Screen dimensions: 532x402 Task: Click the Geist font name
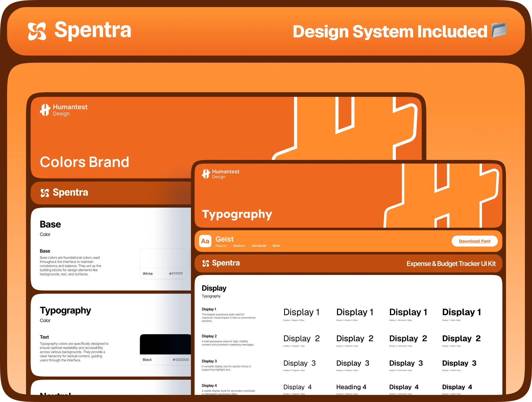[x=225, y=239]
